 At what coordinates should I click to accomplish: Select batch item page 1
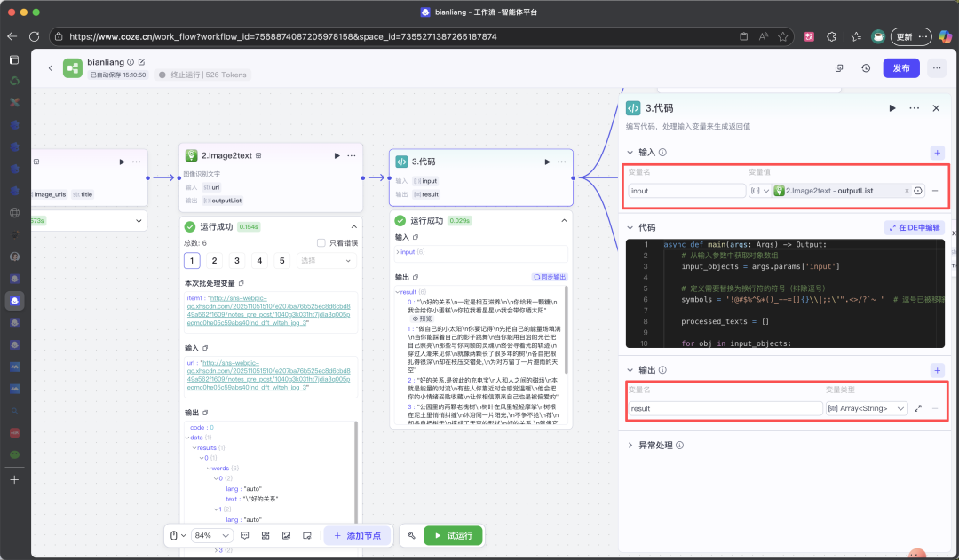point(192,260)
